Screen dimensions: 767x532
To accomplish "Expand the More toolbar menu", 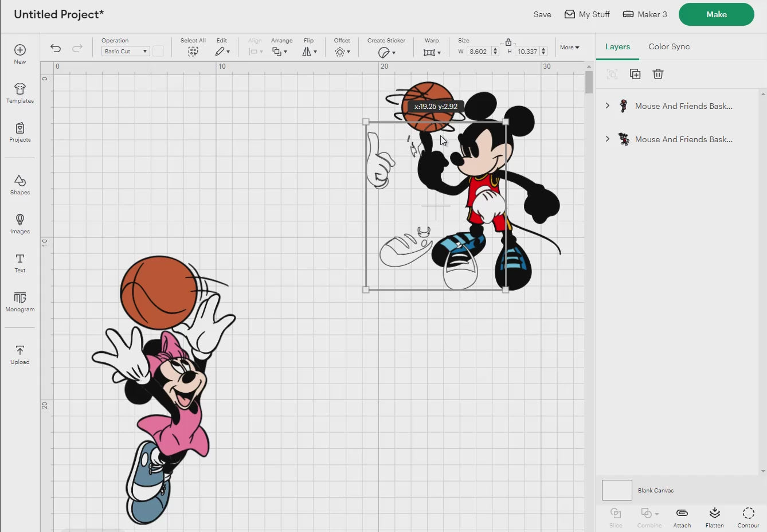I will tap(570, 48).
